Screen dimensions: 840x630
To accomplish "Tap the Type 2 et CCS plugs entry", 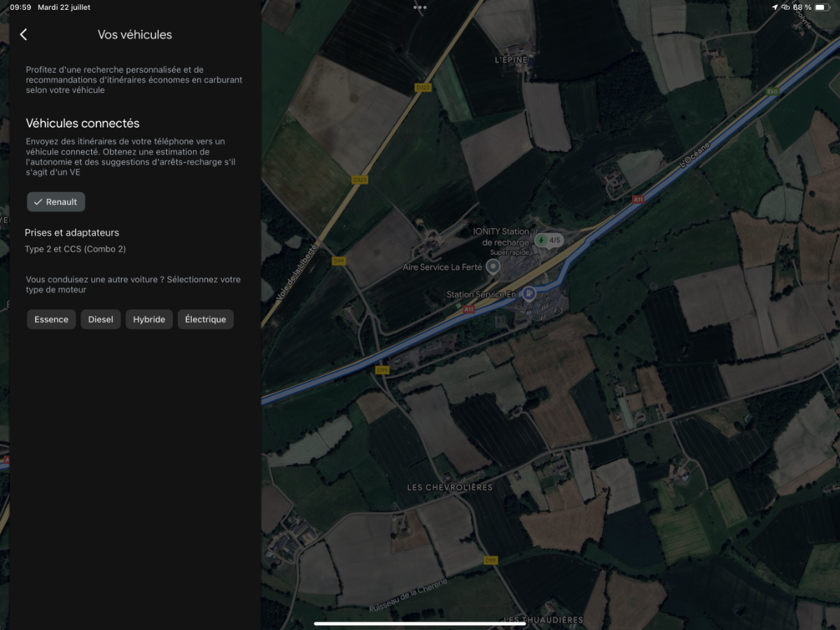I will [76, 248].
